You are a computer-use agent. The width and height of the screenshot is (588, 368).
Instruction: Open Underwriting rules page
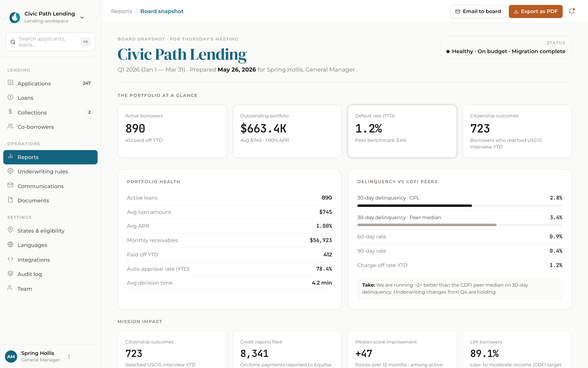pos(50,172)
